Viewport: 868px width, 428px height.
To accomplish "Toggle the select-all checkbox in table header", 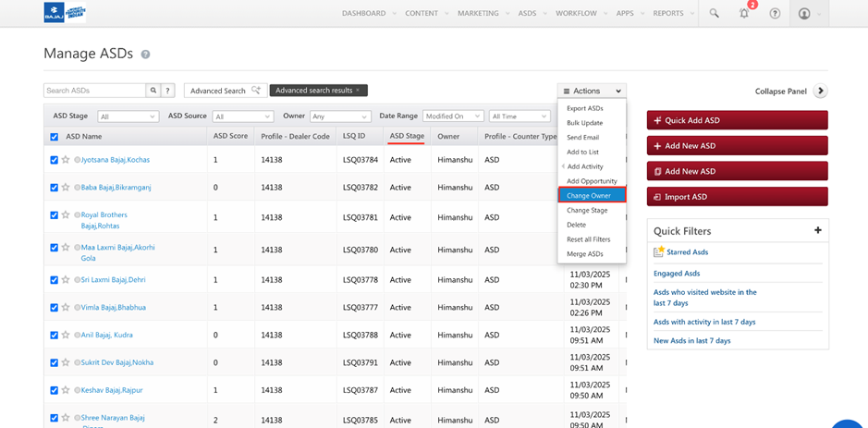I will click(54, 137).
